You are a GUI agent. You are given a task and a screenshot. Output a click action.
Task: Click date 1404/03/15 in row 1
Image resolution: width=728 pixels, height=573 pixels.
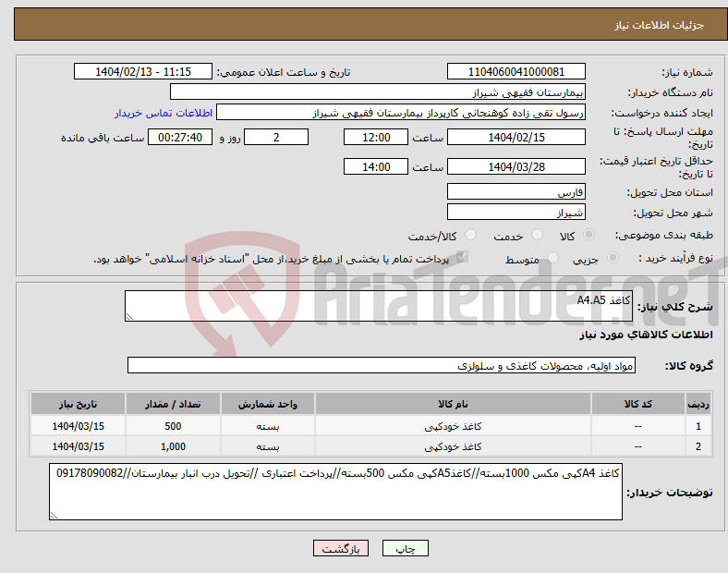tap(78, 426)
